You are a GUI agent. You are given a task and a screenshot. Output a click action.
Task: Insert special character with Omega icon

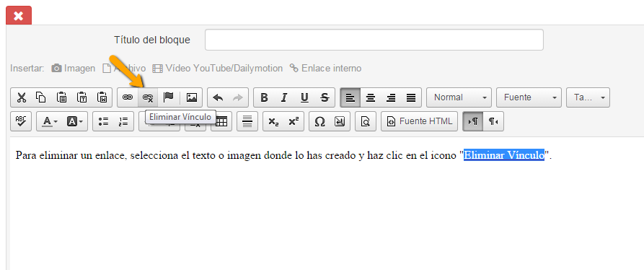point(319,121)
